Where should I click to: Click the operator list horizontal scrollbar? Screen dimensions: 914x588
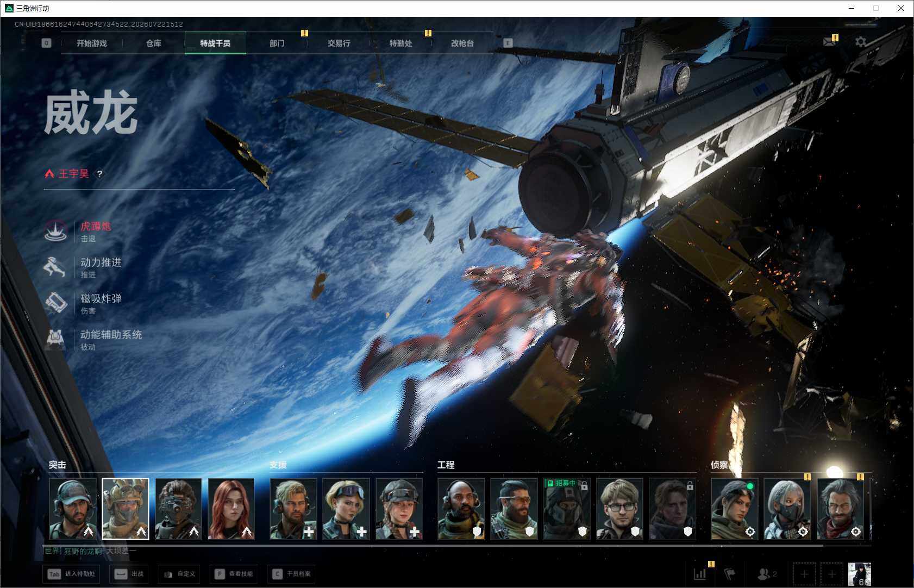[433, 545]
